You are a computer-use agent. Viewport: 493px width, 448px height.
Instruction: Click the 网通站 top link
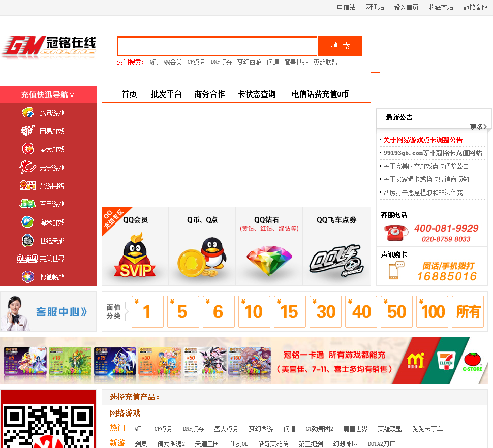tap(375, 7)
